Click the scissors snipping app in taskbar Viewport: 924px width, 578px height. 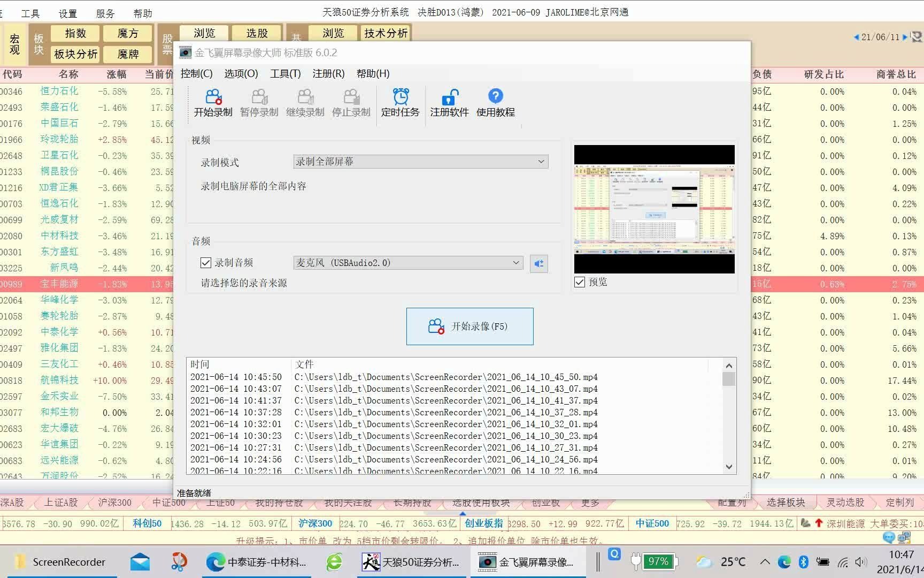(x=179, y=562)
